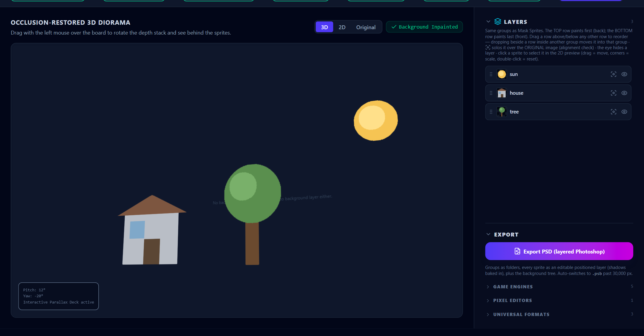Click the Layers stack icon
Screen dimensions: 644x336
(498, 21)
